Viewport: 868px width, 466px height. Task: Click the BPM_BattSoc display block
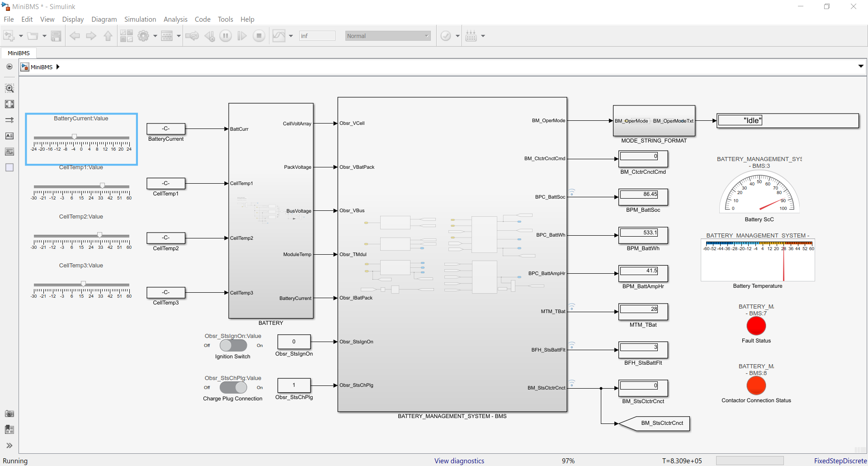tap(643, 197)
